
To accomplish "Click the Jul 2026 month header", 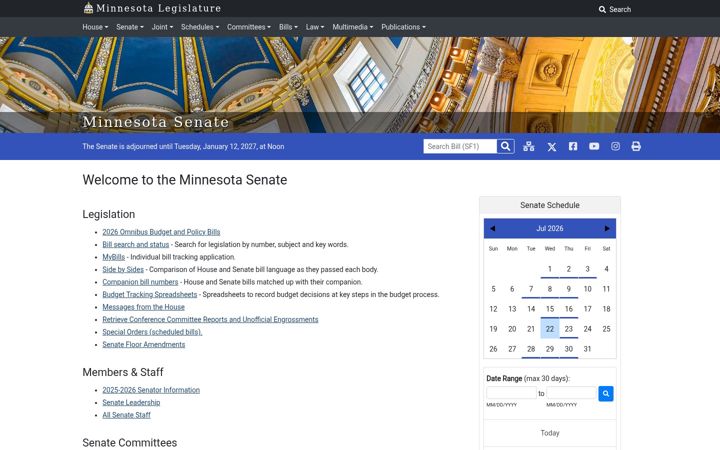I will [550, 228].
